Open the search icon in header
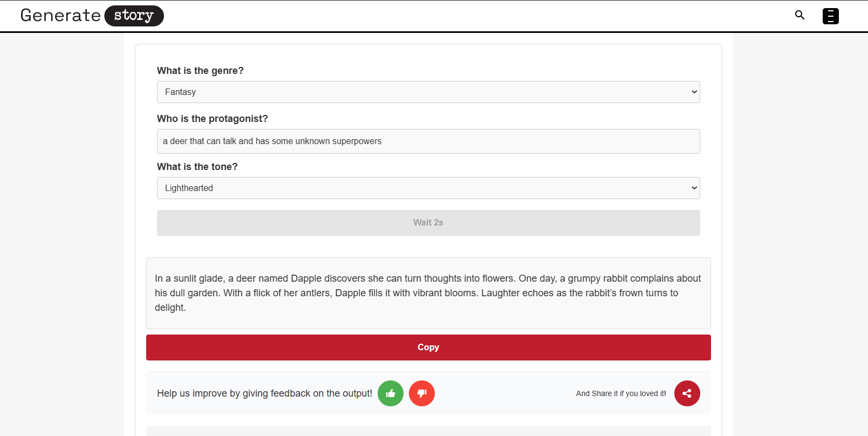 (x=799, y=15)
